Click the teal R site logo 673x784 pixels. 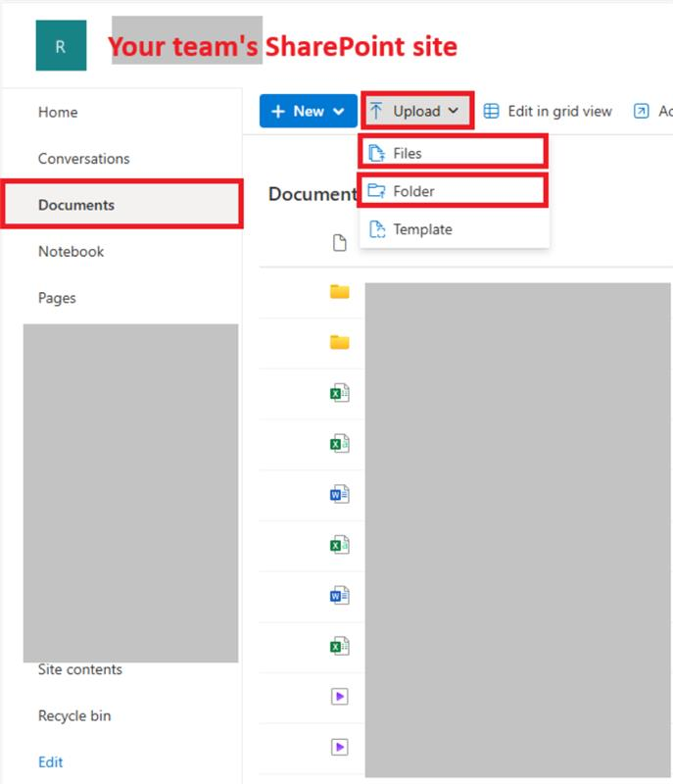pyautogui.click(x=61, y=45)
